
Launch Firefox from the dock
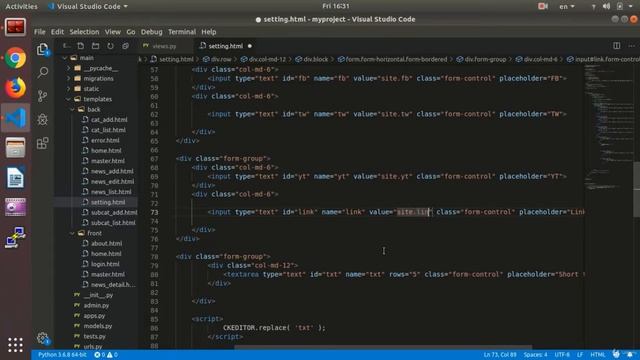pos(16,88)
